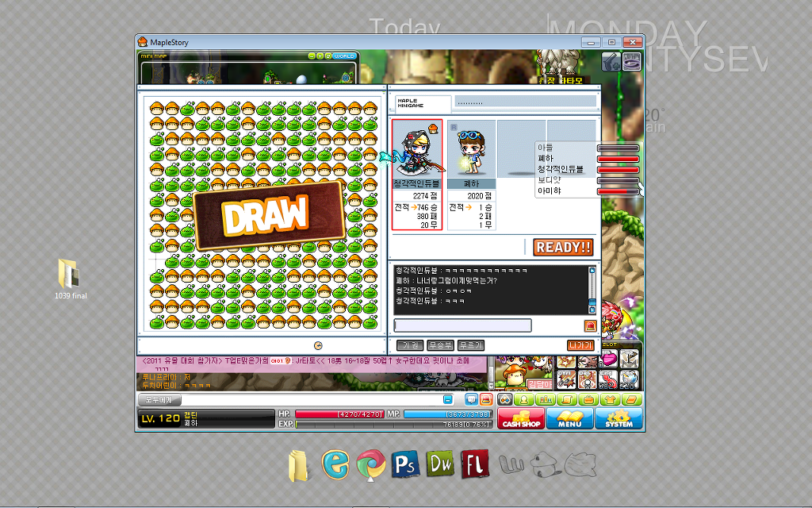Launch Flash from the dock
The width and height of the screenshot is (812, 508).
(476, 464)
